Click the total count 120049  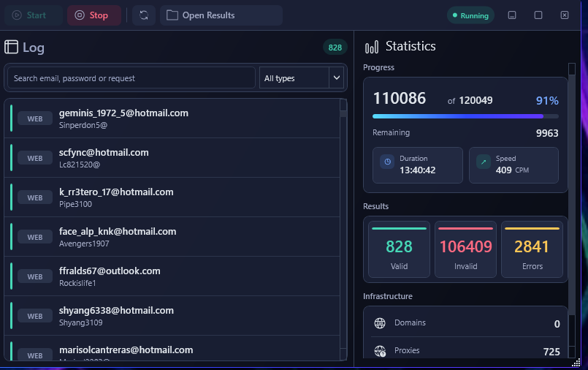(476, 101)
